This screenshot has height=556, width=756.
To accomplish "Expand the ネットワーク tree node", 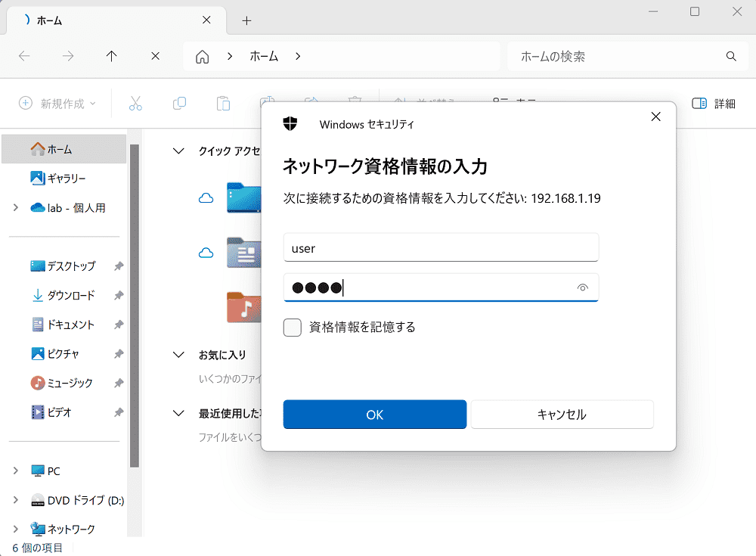I will click(15, 529).
